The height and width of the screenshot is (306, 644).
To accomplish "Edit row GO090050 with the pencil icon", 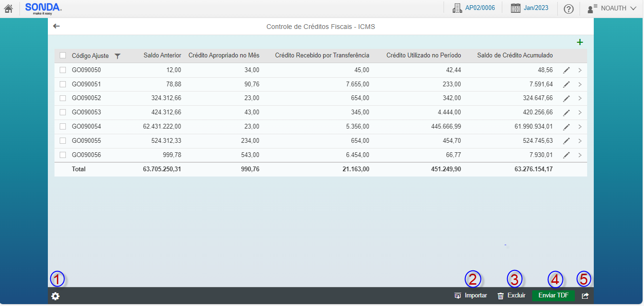I will (566, 70).
